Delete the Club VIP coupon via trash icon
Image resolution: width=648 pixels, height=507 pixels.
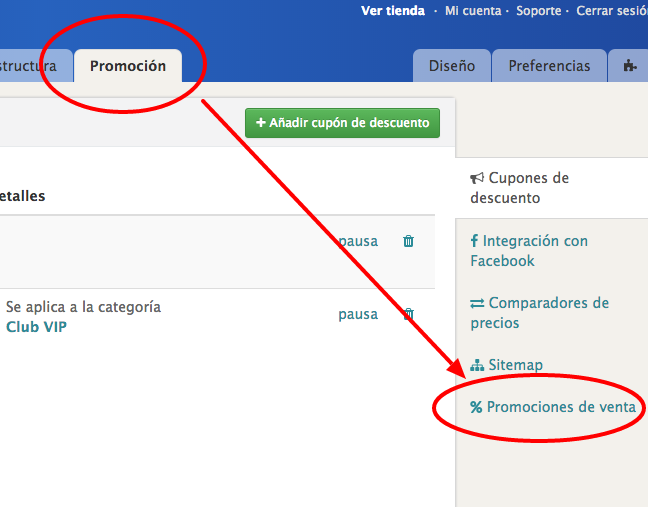(x=408, y=314)
